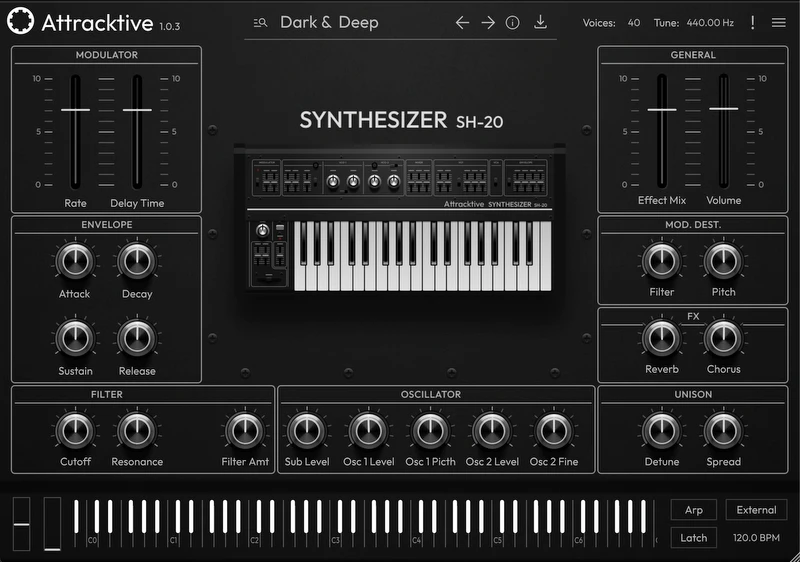
Task: Toggle the Latch button
Action: click(x=693, y=537)
